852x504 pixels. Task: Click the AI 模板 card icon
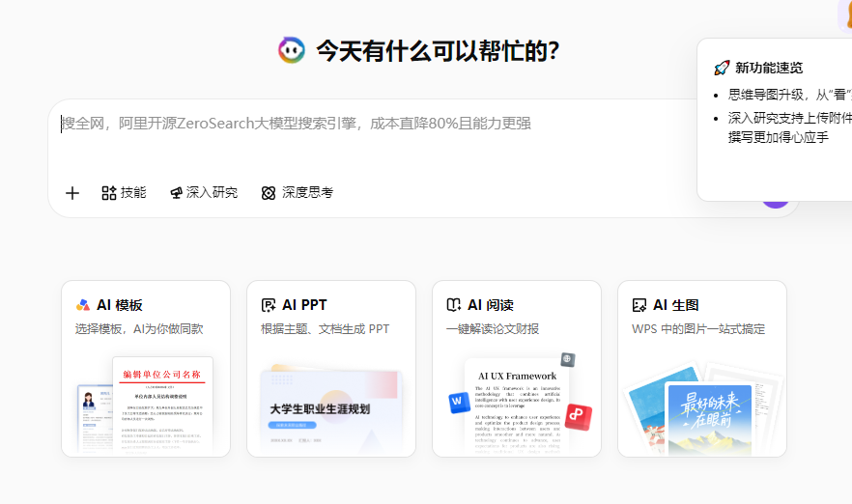click(83, 305)
